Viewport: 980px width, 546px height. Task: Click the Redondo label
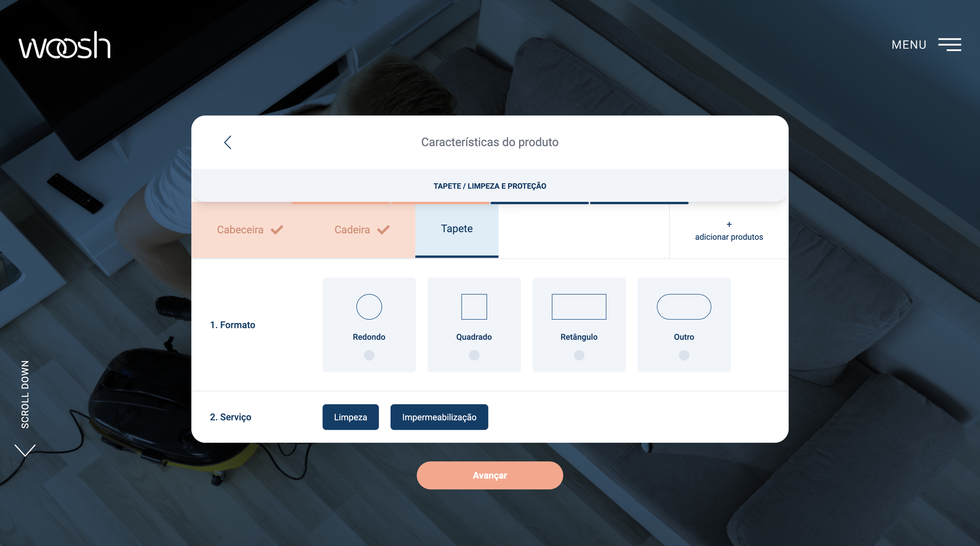pos(369,337)
